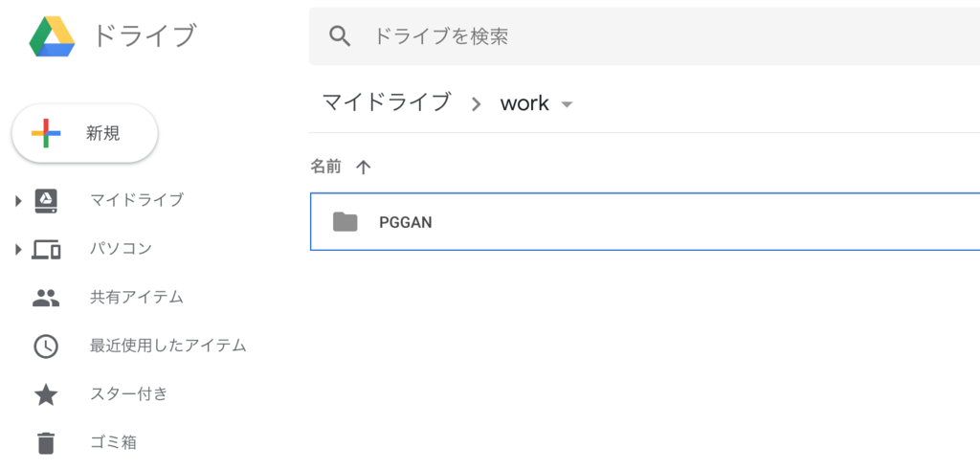
Task: Select the PGGAN folder row
Action: click(641, 222)
